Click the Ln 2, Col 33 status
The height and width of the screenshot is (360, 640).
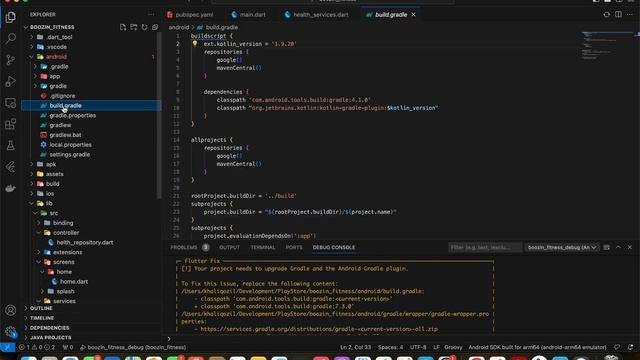coord(356,347)
